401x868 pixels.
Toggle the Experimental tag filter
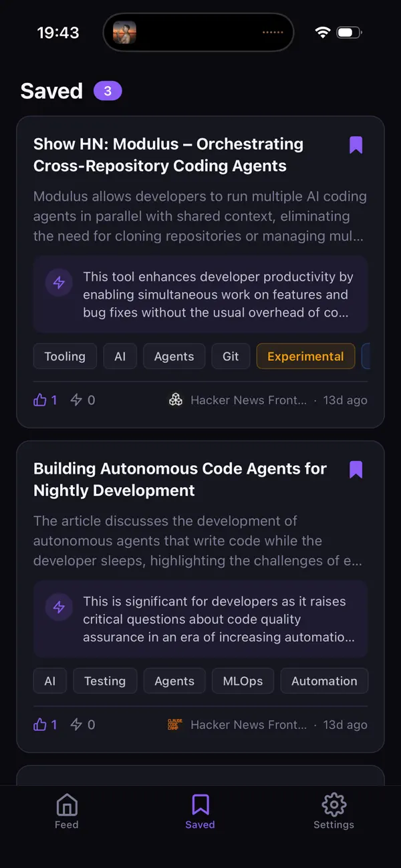point(305,356)
